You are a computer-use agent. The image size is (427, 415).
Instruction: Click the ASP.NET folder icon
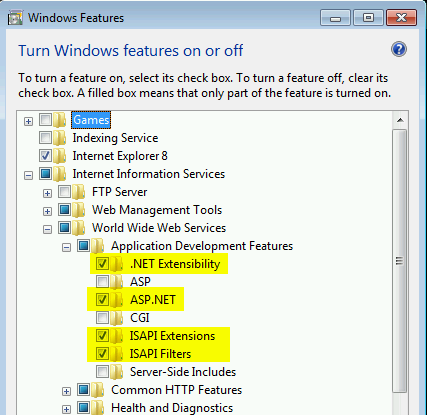click(117, 300)
